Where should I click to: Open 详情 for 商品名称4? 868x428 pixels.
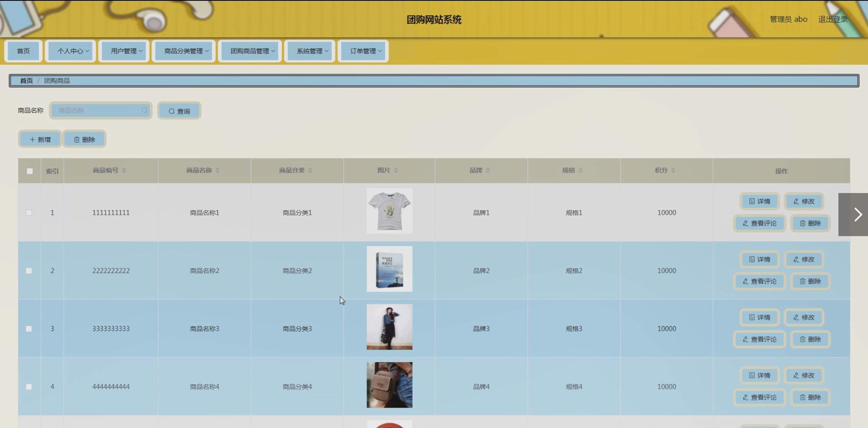(760, 375)
